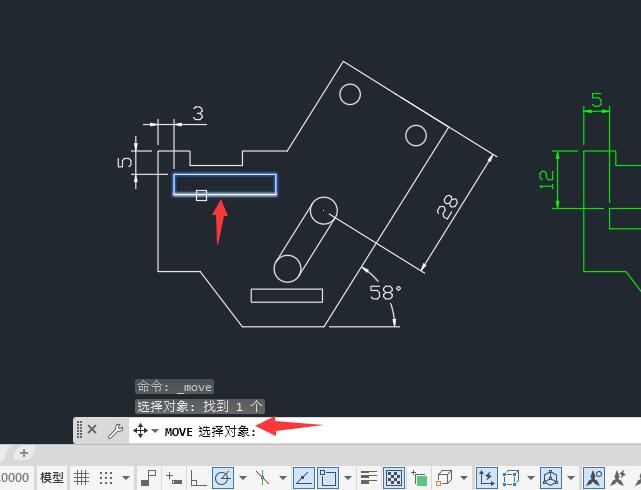The image size is (641, 490).
Task: Open Object Snap options dropdown
Action: 348,477
